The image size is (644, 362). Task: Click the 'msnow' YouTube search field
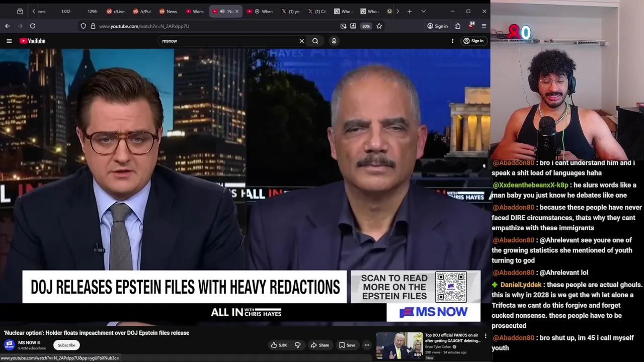226,41
